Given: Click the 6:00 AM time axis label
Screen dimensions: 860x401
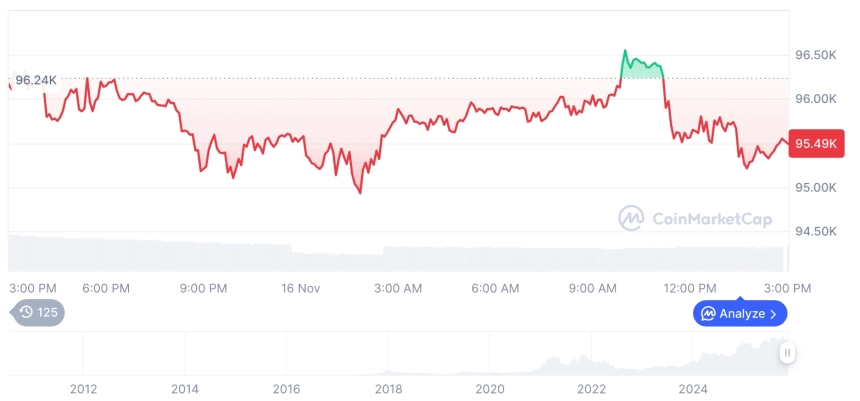Looking at the screenshot, I should [x=494, y=288].
